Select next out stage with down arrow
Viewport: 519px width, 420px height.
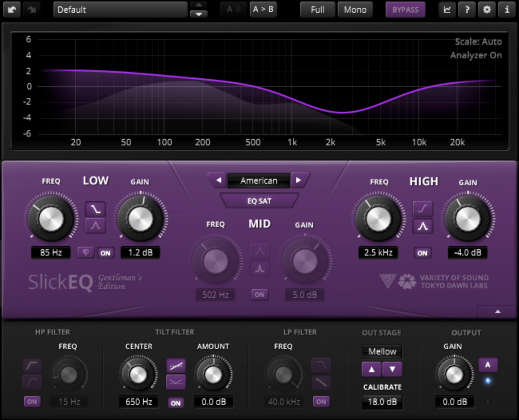(x=392, y=369)
